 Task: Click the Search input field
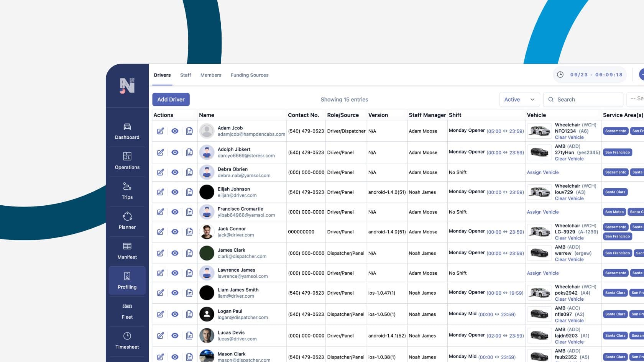pyautogui.click(x=586, y=100)
